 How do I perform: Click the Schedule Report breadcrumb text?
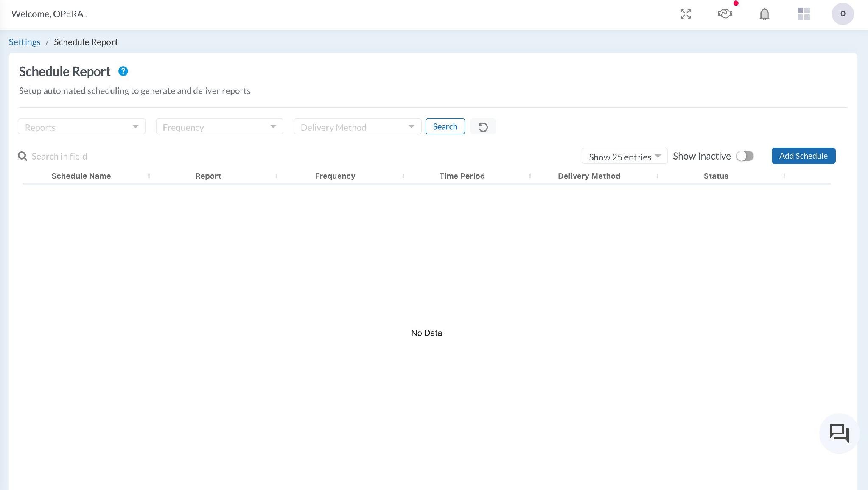coord(86,42)
